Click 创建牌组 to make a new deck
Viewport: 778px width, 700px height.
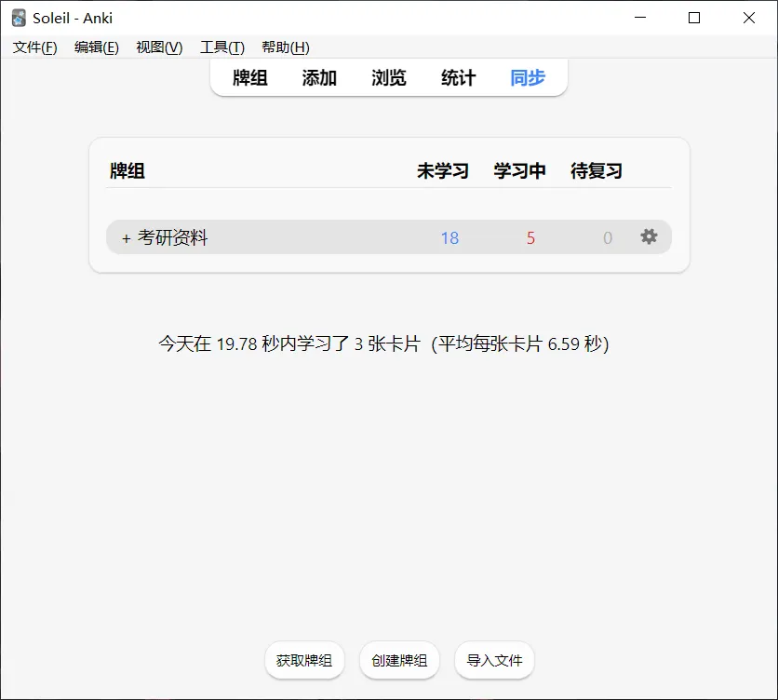(x=399, y=660)
